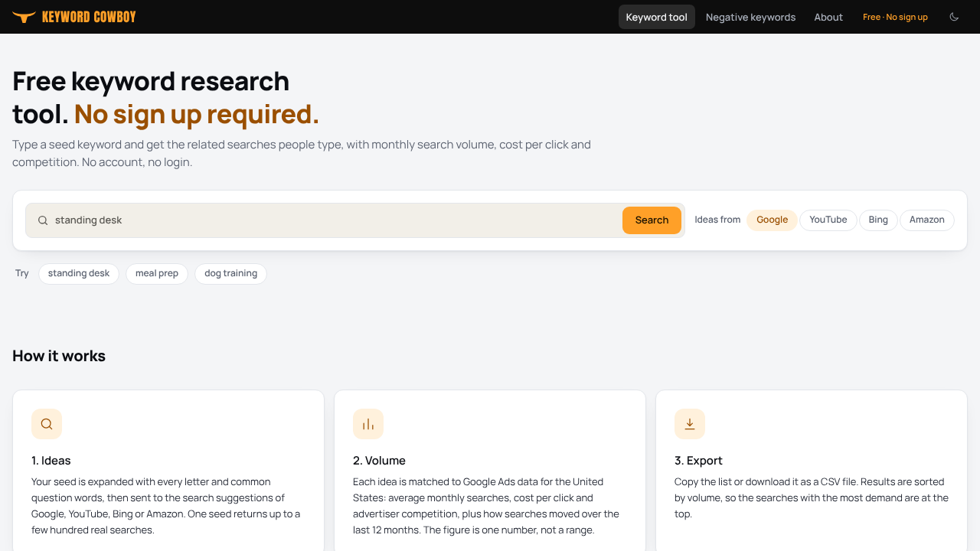Try the dog training suggestion chip
980x551 pixels.
pos(230,273)
